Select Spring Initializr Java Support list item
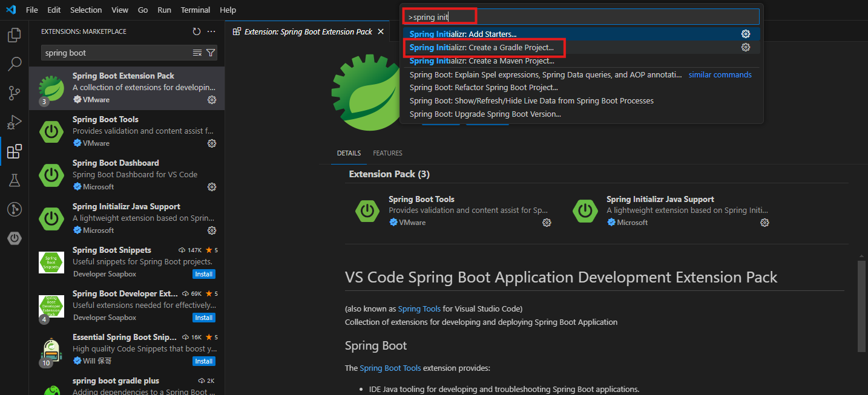The width and height of the screenshot is (868, 395). click(127, 218)
